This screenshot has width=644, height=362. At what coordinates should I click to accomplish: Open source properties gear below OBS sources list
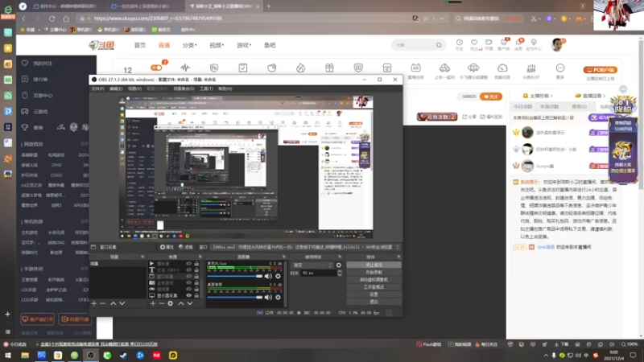point(171,303)
